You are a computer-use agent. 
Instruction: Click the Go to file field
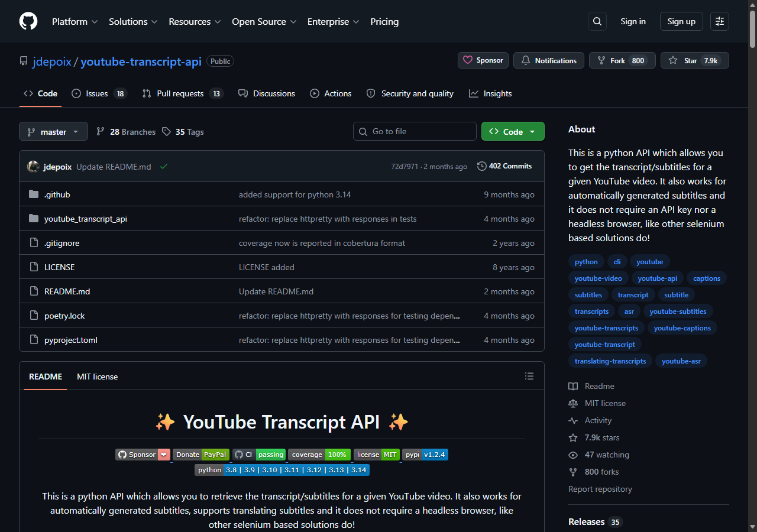415,131
